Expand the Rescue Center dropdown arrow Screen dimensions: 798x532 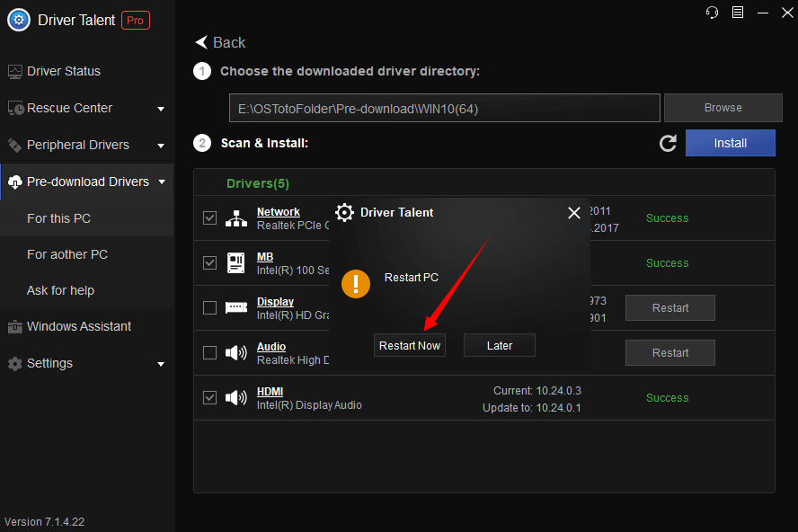tap(161, 109)
